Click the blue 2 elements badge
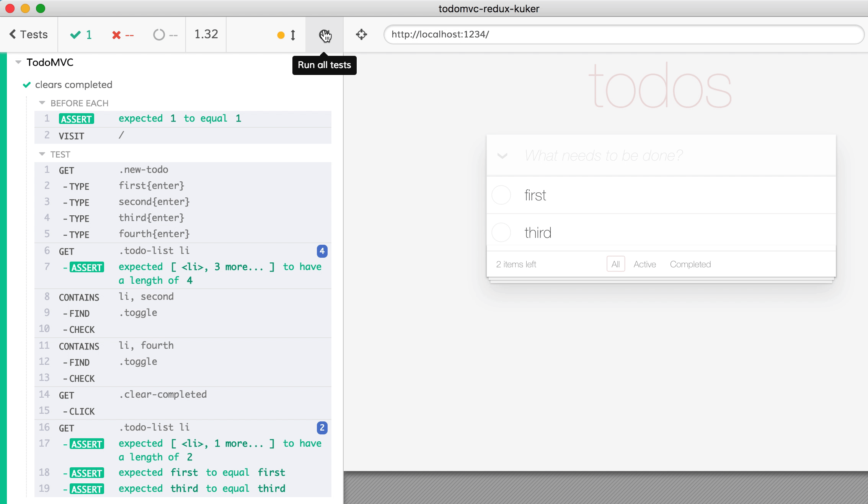Image resolution: width=868 pixels, height=504 pixels. pos(322,428)
